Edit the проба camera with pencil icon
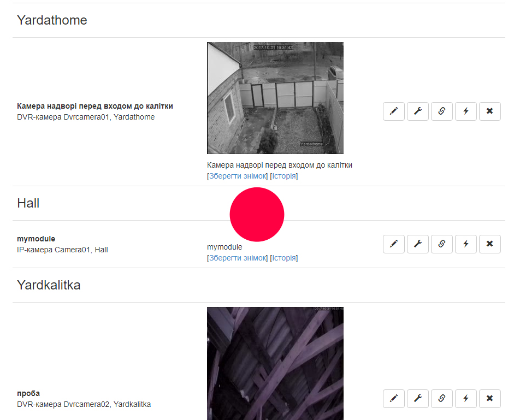Screen dimensions: 514x420 click(x=394, y=398)
